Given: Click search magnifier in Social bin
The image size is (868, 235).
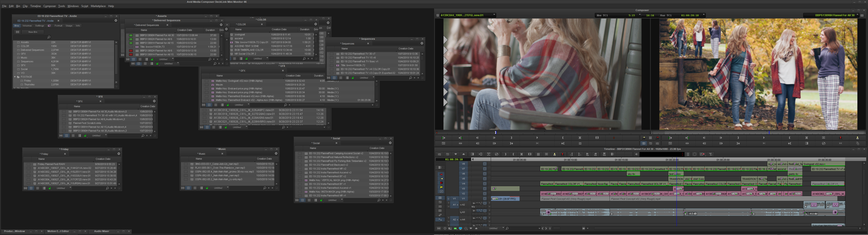Looking at the screenshot, I should pos(378,200).
